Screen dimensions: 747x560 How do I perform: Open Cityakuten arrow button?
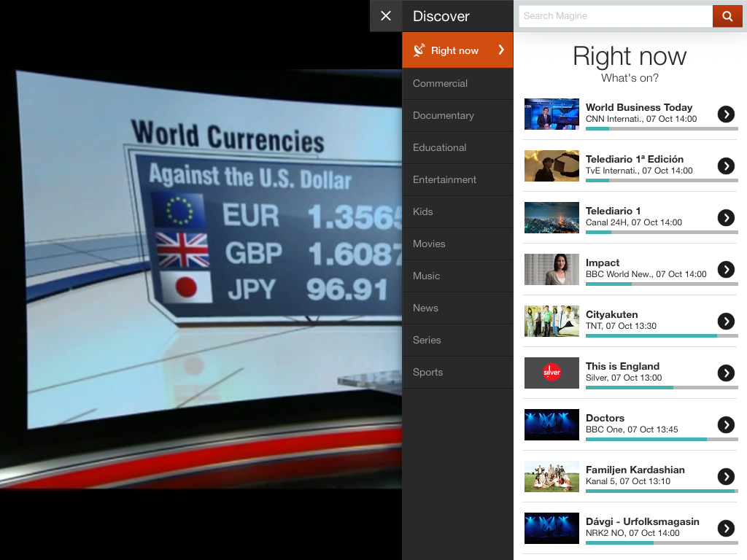click(x=726, y=322)
